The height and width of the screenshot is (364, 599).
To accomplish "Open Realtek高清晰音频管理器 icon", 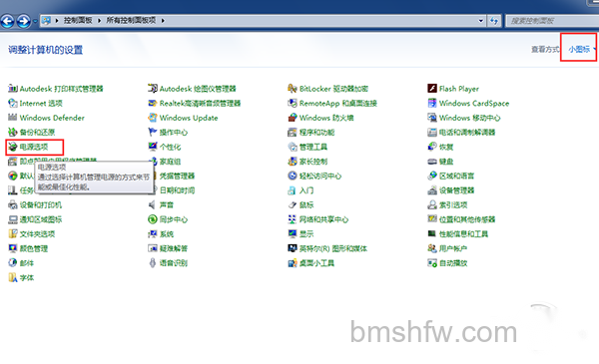I will tap(153, 103).
